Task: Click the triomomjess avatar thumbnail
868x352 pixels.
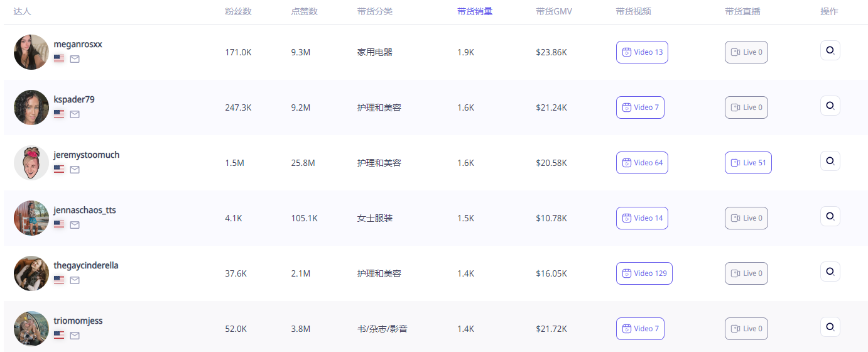Action: point(31,329)
